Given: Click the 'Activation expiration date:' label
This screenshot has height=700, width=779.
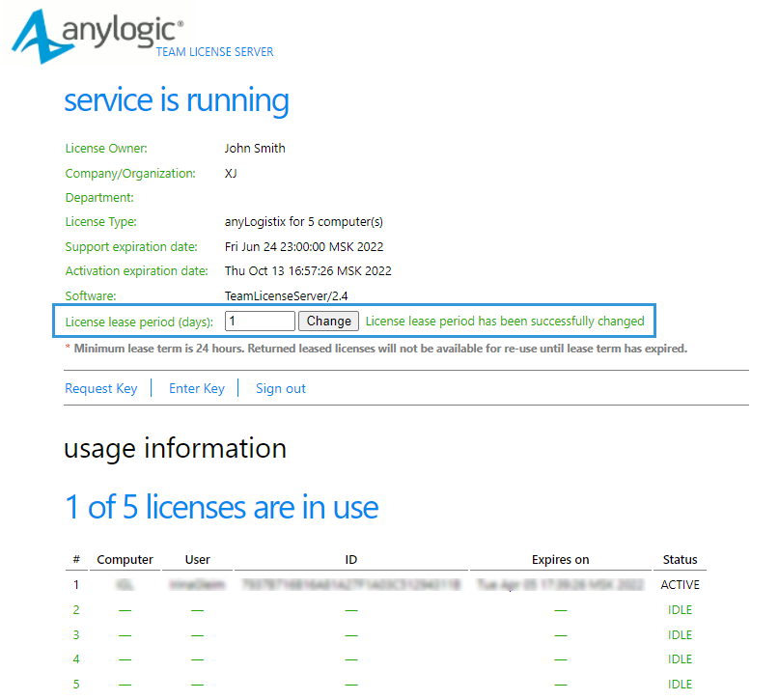Looking at the screenshot, I should (x=137, y=270).
